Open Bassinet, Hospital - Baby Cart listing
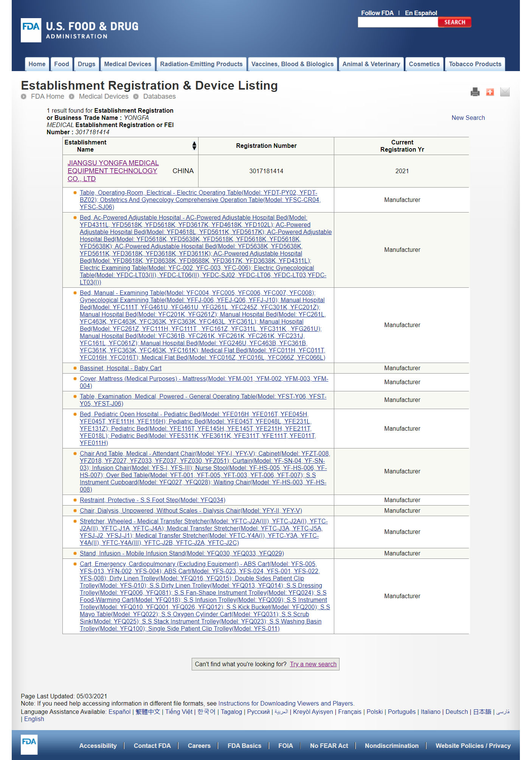The height and width of the screenshot is (760, 532). 121,368
